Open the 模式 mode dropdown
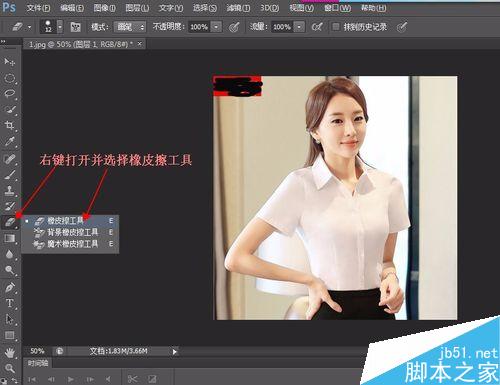This screenshot has width=500, height=385. click(130, 27)
